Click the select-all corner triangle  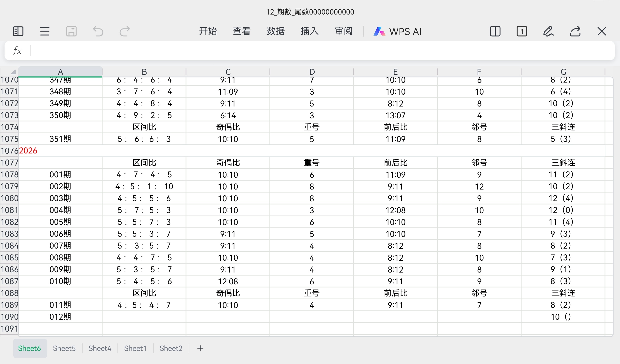[13, 72]
